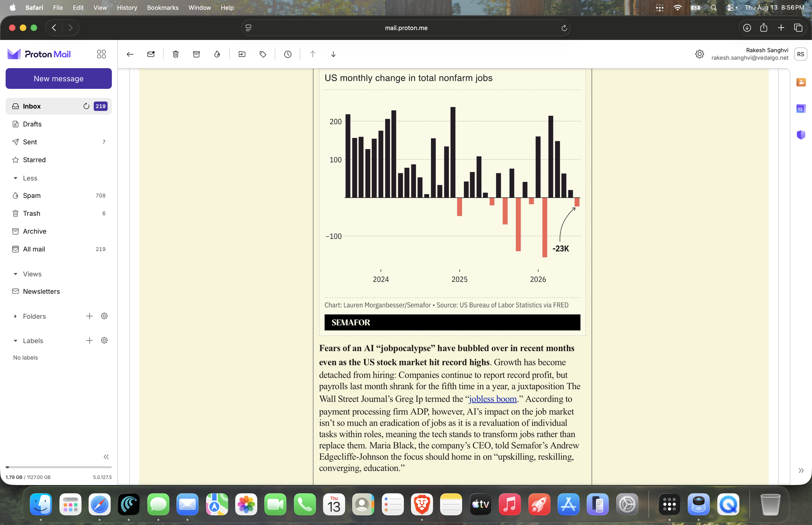Open the Starred folder

point(58,160)
